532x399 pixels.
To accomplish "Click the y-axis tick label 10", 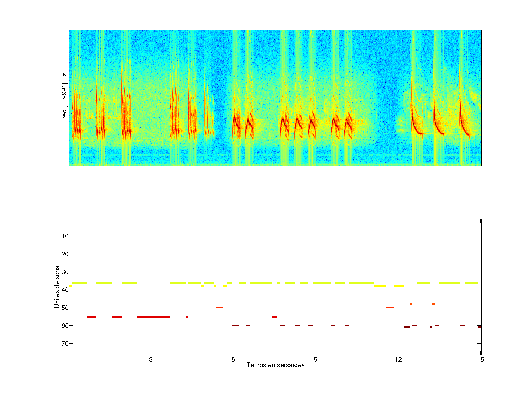I will click(x=65, y=236).
